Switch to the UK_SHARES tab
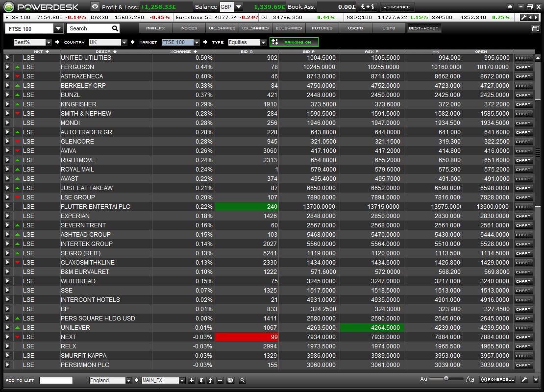The width and height of the screenshot is (544, 392). [x=222, y=28]
